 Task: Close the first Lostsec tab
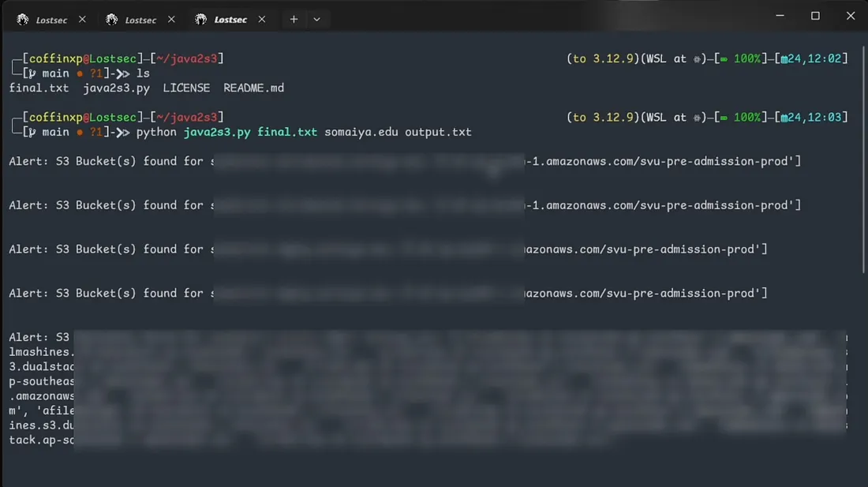82,20
